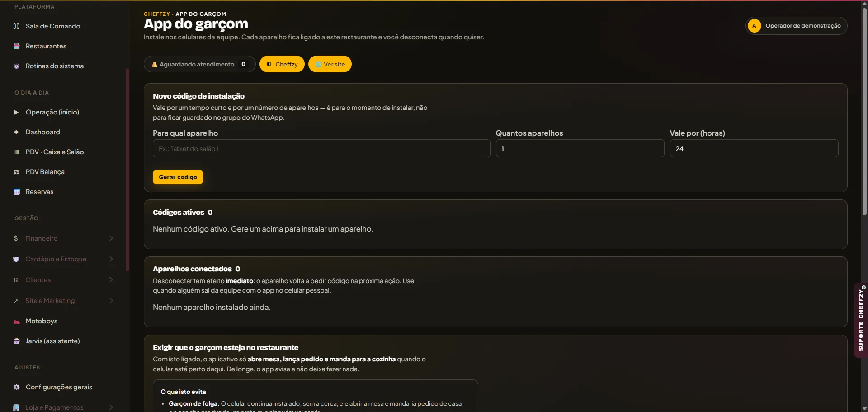Click the bell icon in Aguardando atendimento
Image resolution: width=868 pixels, height=412 pixels.
click(x=154, y=64)
